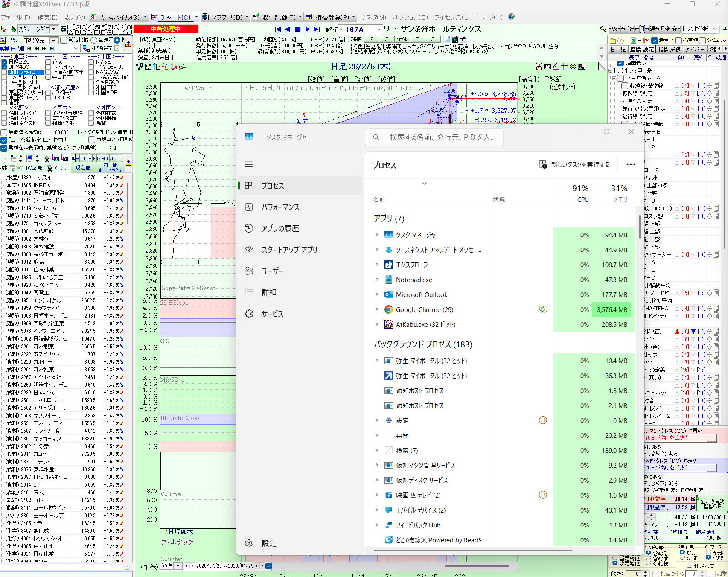Open Task Manager hamburger navigation menu

coord(249,164)
